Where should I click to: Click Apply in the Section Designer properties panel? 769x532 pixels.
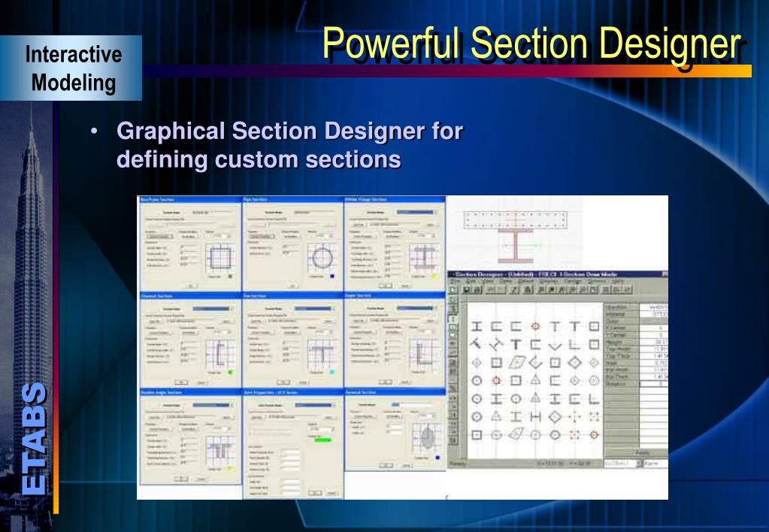click(642, 452)
